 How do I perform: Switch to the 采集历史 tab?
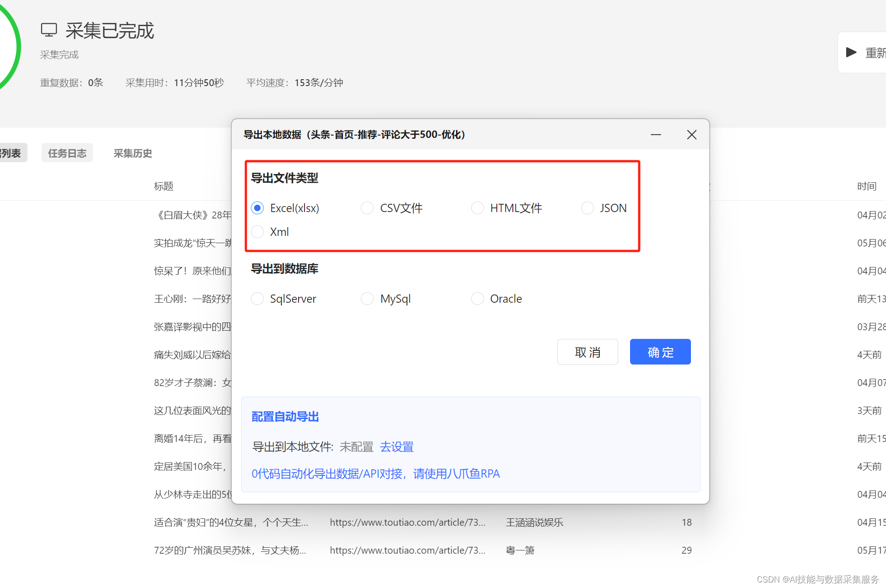click(x=133, y=153)
